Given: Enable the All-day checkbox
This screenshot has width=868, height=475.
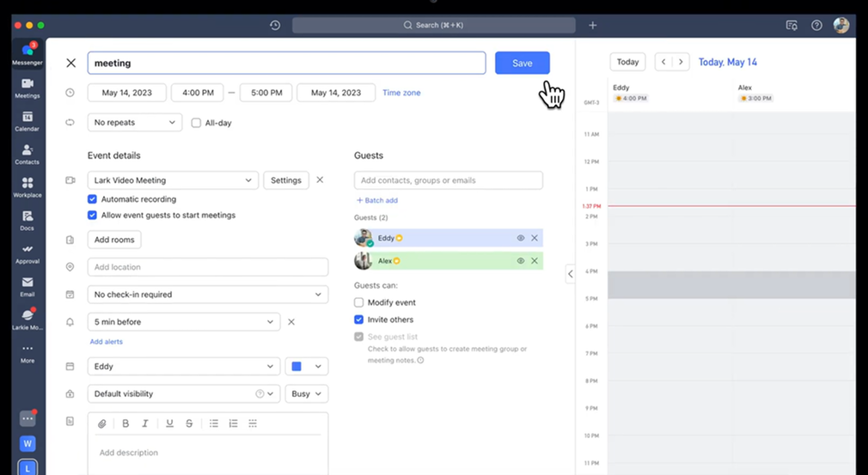Looking at the screenshot, I should click(x=196, y=123).
